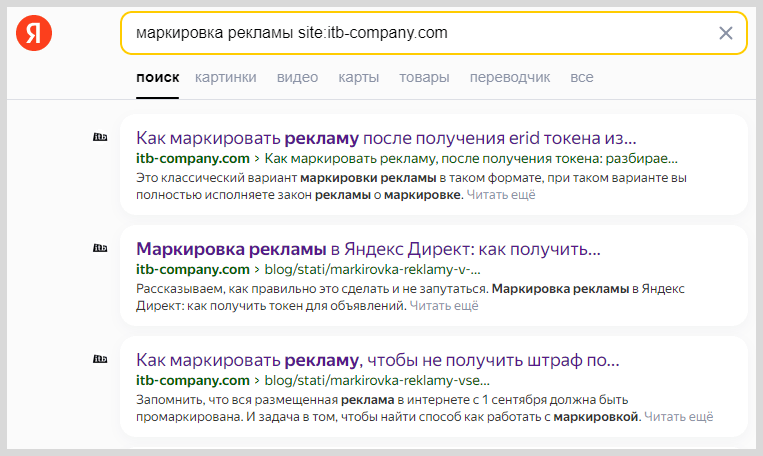
Task: Open itb-company.com domain link in Яндекс Директ result
Action: tap(193, 270)
